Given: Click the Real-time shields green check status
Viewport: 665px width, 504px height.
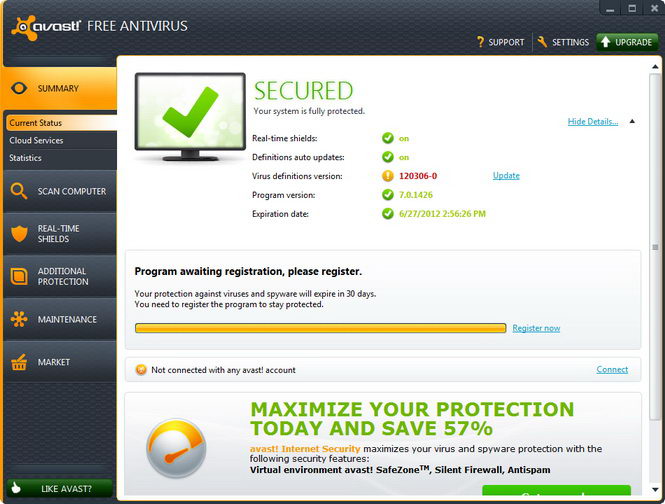Looking at the screenshot, I should click(x=388, y=138).
